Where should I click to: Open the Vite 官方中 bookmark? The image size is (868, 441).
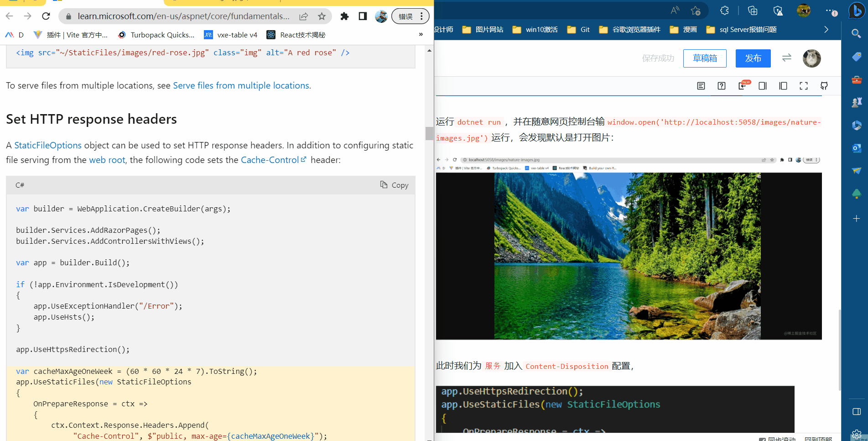[x=71, y=35]
